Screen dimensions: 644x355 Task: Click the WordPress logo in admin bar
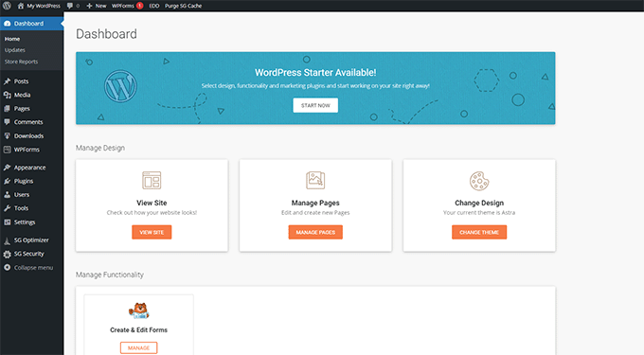[x=7, y=6]
